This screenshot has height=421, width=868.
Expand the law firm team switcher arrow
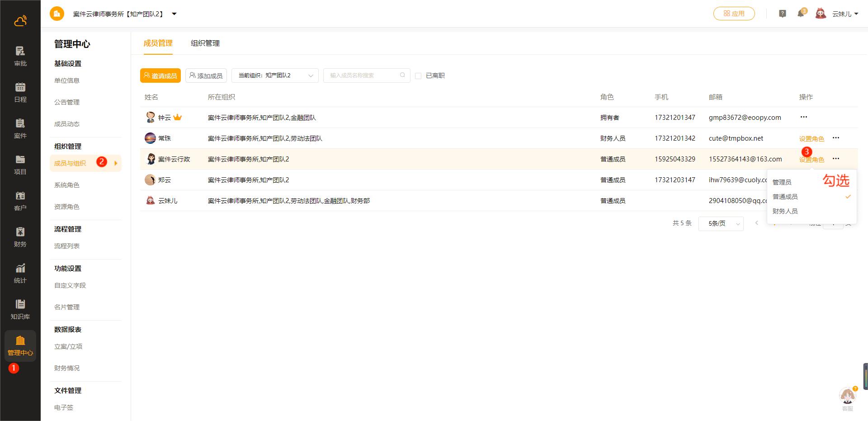pos(174,14)
